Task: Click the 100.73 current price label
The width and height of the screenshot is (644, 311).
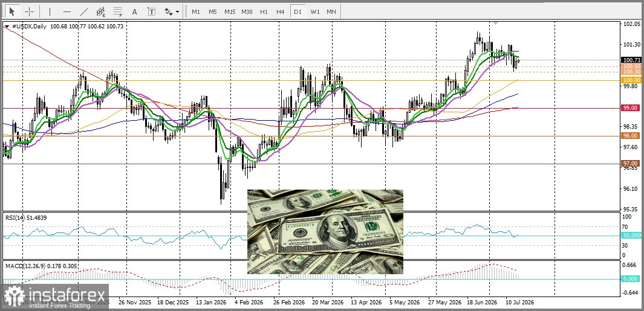Action: point(631,60)
